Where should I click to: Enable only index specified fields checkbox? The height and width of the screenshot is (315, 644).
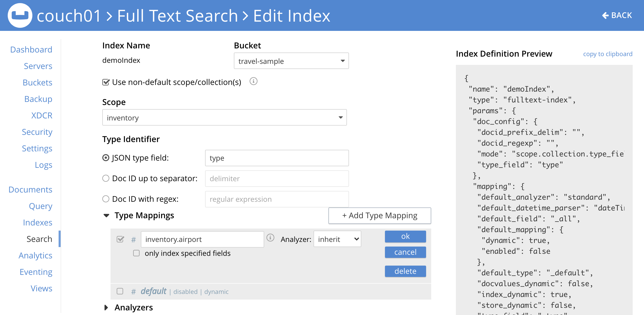click(136, 253)
